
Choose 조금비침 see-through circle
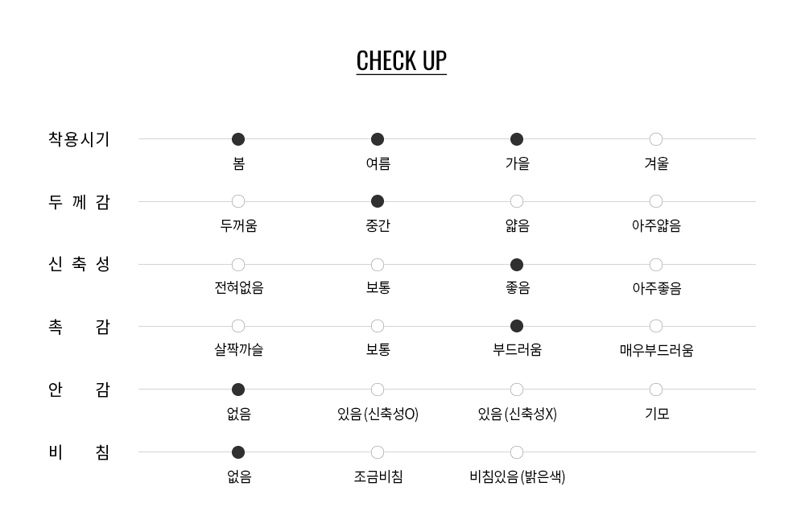click(378, 452)
